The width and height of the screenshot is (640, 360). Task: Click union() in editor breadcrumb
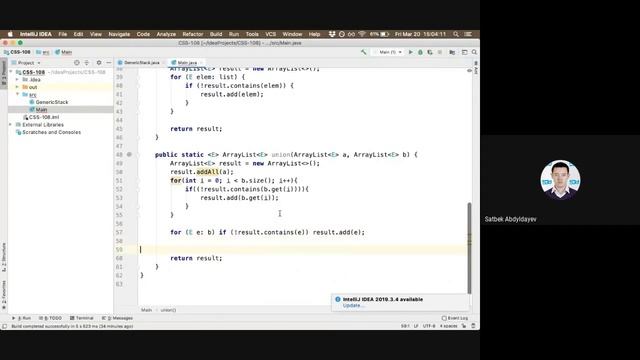click(x=168, y=310)
